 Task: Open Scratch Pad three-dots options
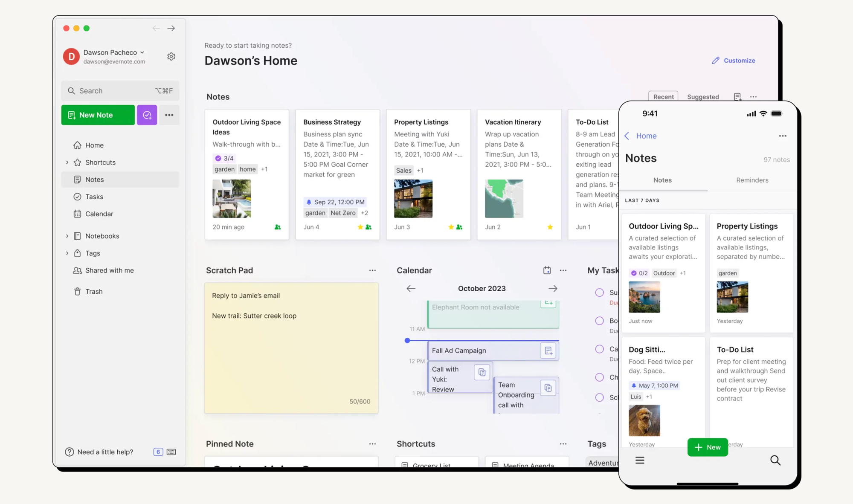[372, 270]
